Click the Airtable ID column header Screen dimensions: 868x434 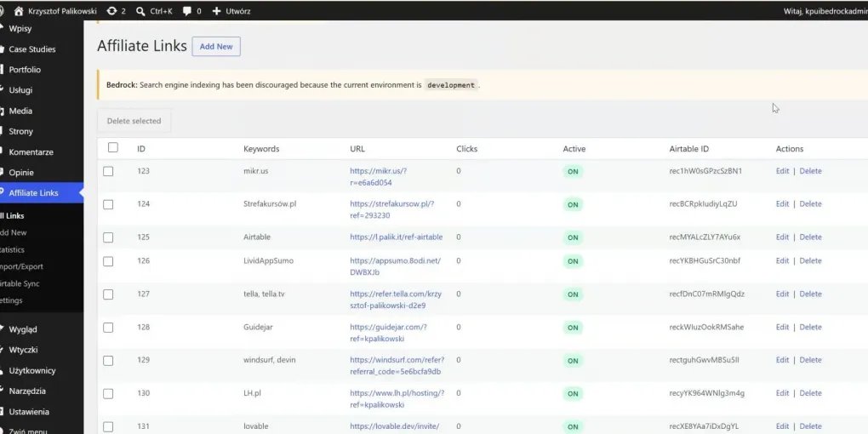coord(688,149)
